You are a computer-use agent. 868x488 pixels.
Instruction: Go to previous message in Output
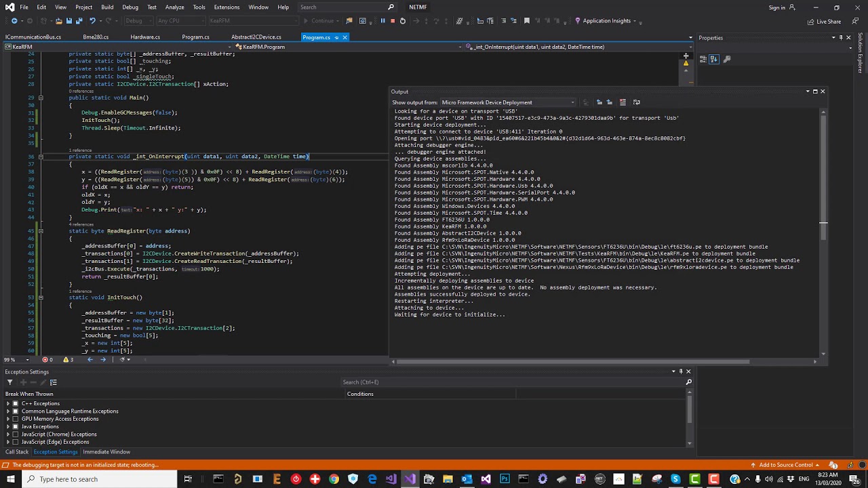click(x=599, y=102)
